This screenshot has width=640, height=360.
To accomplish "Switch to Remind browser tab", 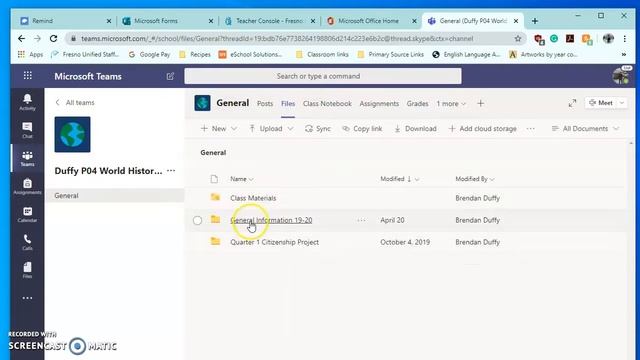I will pyautogui.click(x=65, y=20).
